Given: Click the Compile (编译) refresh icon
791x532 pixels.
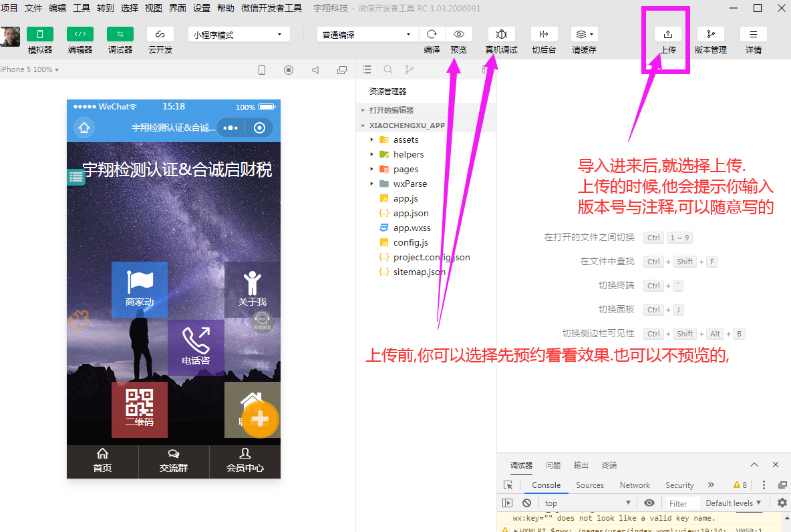Looking at the screenshot, I should [x=432, y=35].
